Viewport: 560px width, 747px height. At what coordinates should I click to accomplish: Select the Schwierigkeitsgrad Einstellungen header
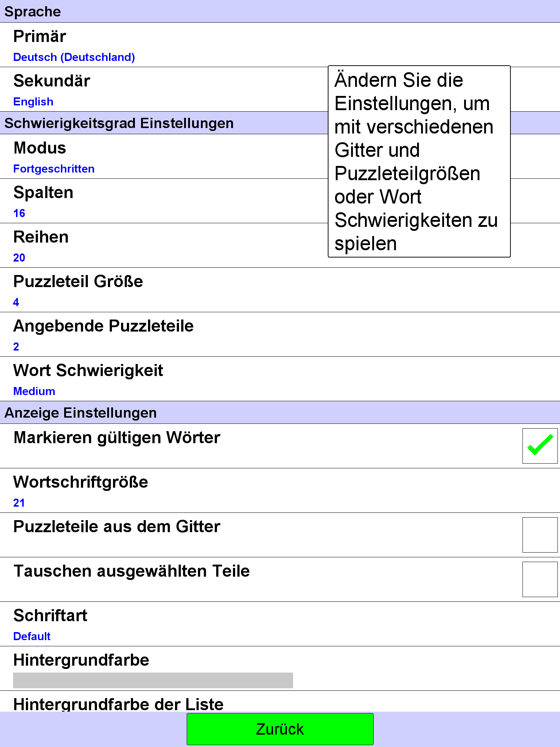pyautogui.click(x=164, y=123)
